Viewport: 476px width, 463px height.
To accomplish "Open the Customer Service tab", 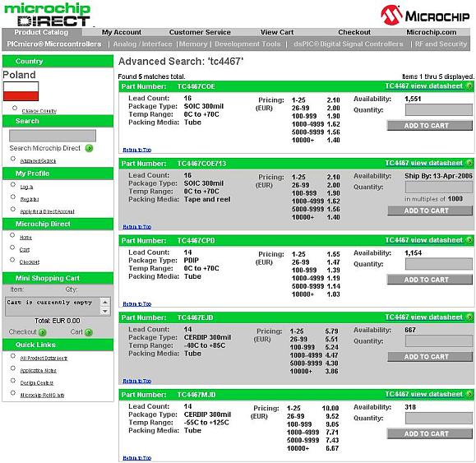I will point(200,32).
